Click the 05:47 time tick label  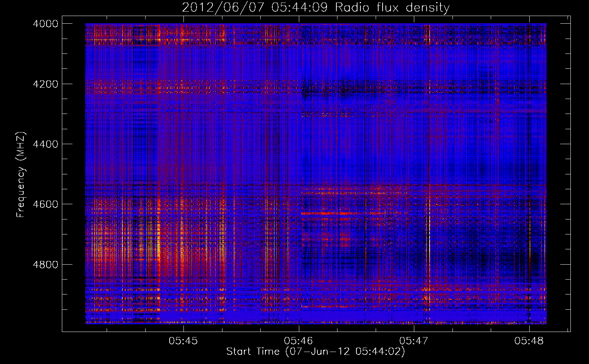414,341
